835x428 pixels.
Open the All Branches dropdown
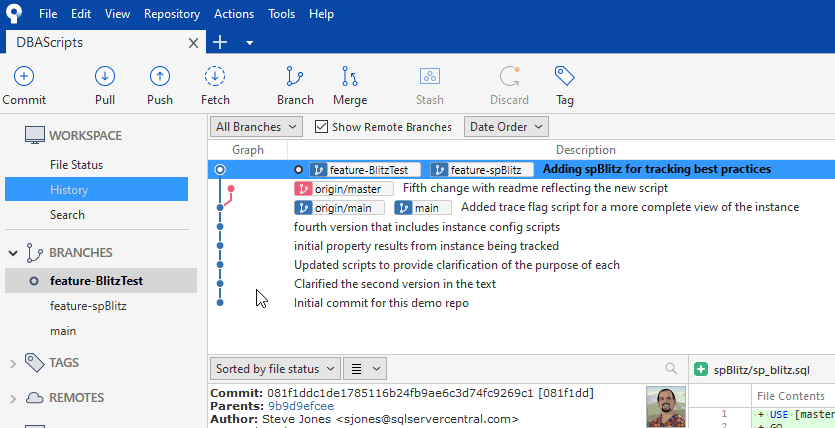[x=256, y=127]
